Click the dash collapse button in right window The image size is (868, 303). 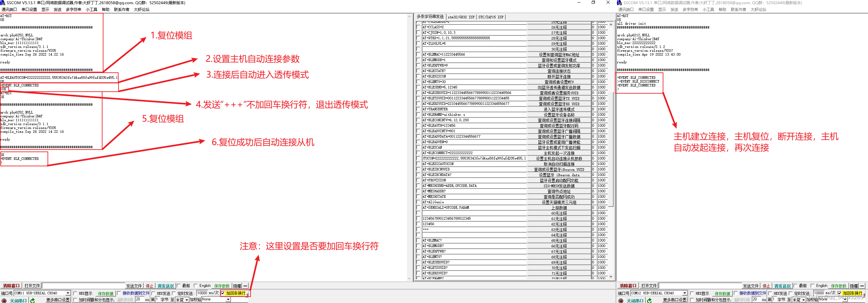click(862, 286)
